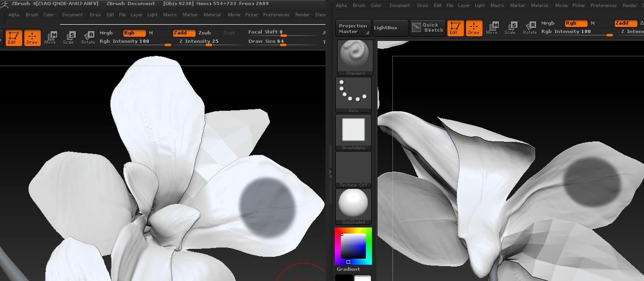Screen dimensions: 644x281
Task: Activate the Move tool
Action: (492, 28)
